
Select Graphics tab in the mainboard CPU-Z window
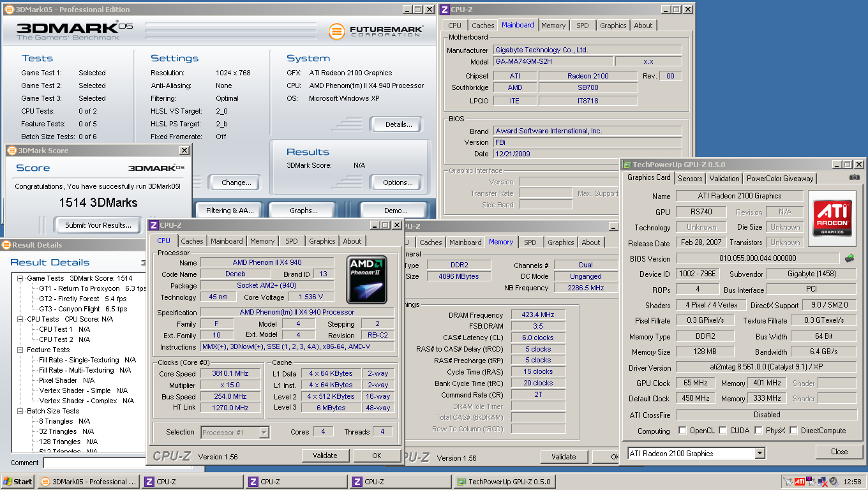coord(613,26)
